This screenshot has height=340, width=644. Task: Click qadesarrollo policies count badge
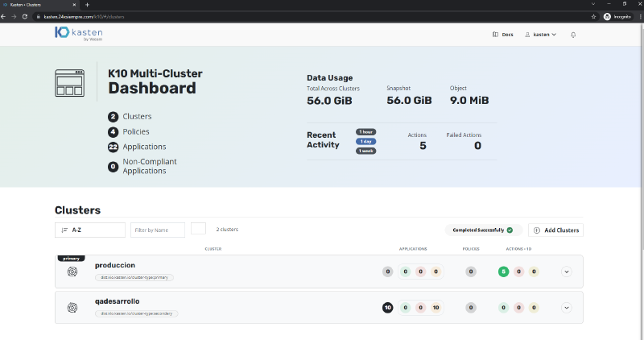pos(471,308)
